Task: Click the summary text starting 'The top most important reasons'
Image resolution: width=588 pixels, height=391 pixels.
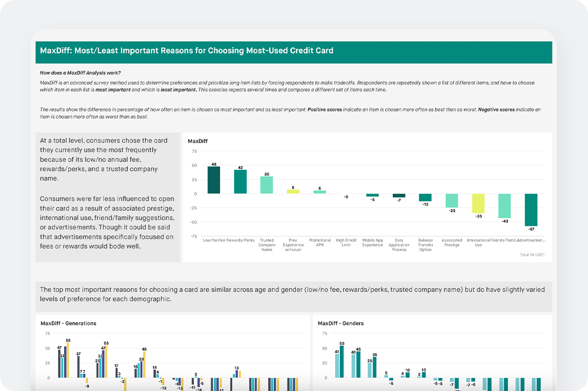Action: coord(292,294)
